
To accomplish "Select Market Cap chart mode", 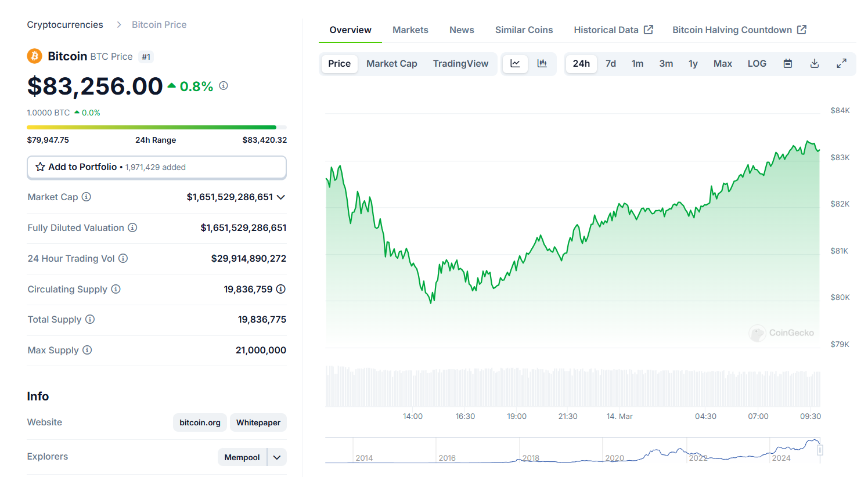I will (x=392, y=64).
